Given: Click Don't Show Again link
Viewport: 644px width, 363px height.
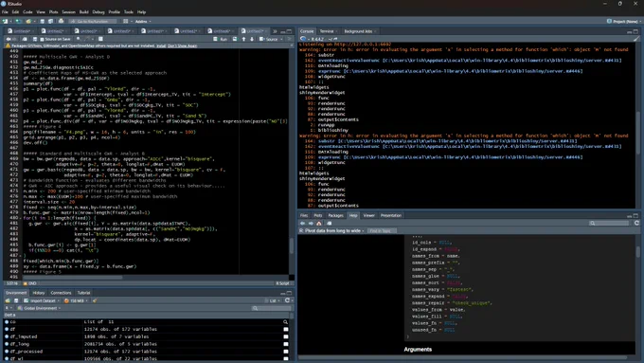Looking at the screenshot, I should coord(183,46).
